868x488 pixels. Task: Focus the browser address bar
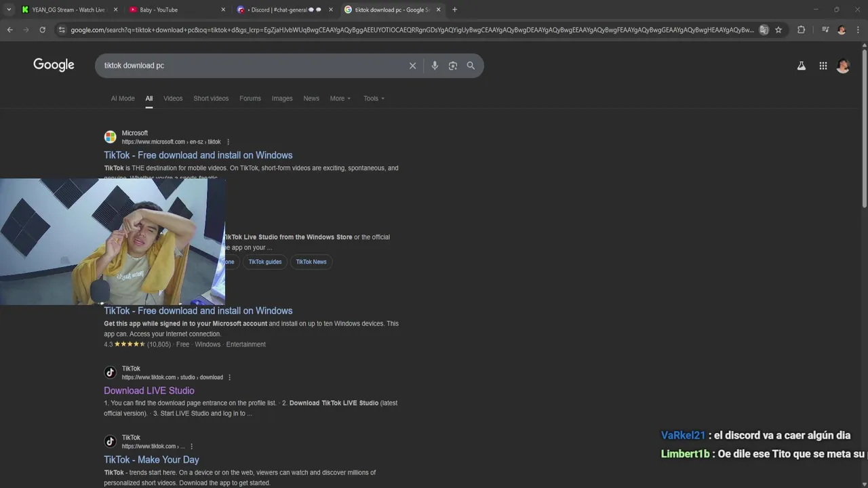pyautogui.click(x=412, y=30)
